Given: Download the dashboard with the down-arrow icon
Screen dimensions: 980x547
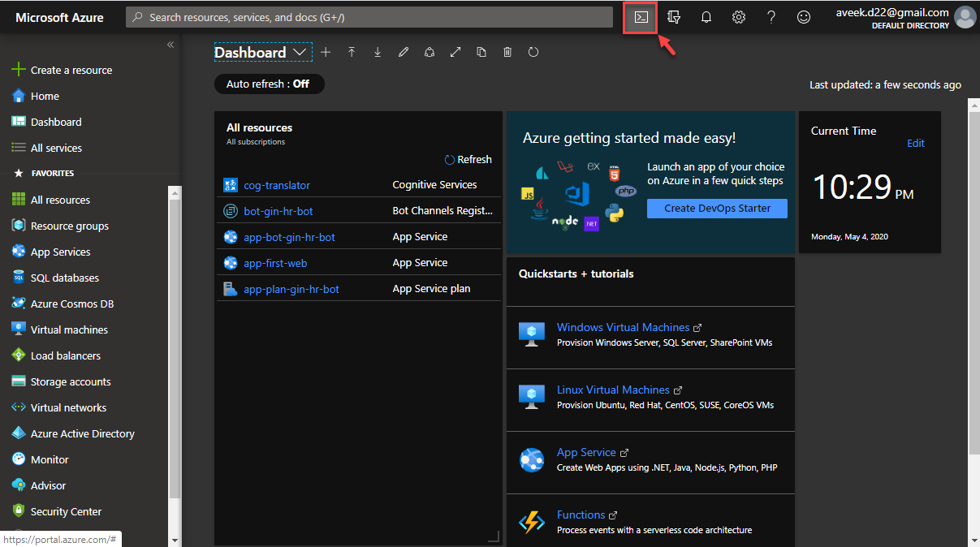Looking at the screenshot, I should (378, 52).
